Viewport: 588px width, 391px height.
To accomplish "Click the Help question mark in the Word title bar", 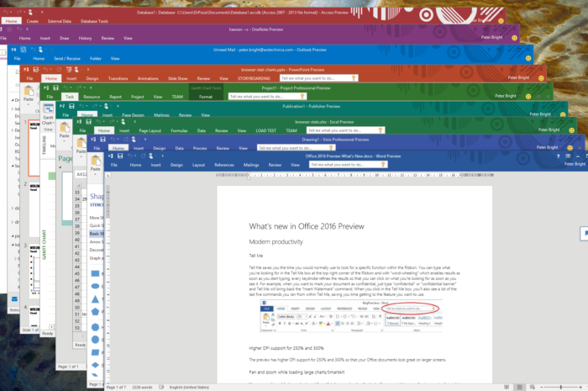I will (x=558, y=156).
